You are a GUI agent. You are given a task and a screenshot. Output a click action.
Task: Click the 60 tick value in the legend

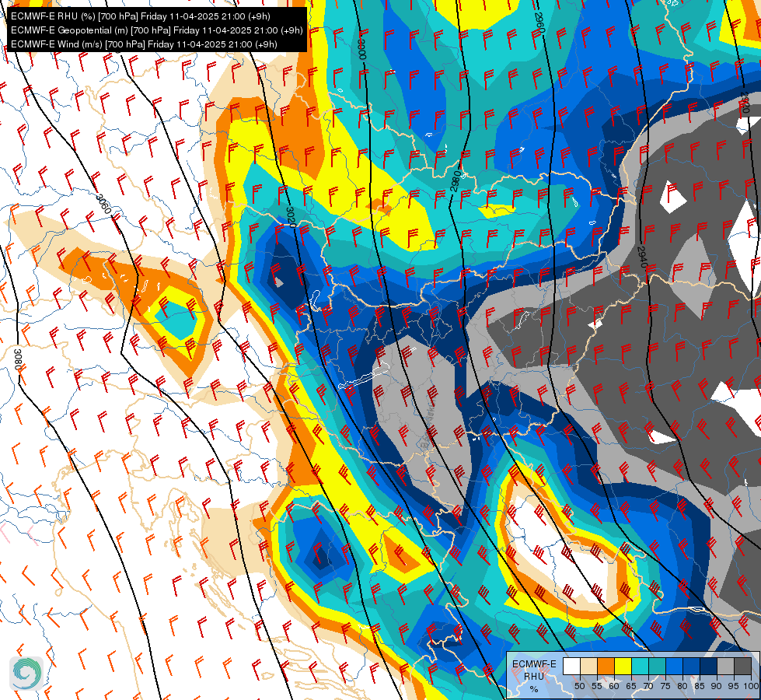point(614,686)
